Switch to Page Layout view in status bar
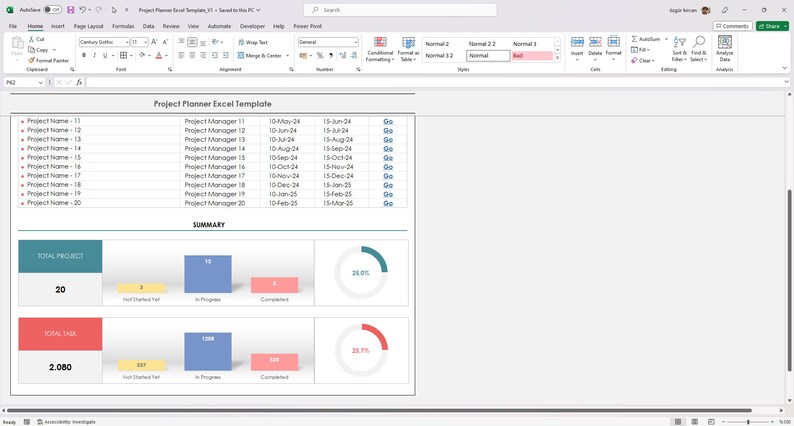Screen dimensions: 794x426 click(x=695, y=421)
